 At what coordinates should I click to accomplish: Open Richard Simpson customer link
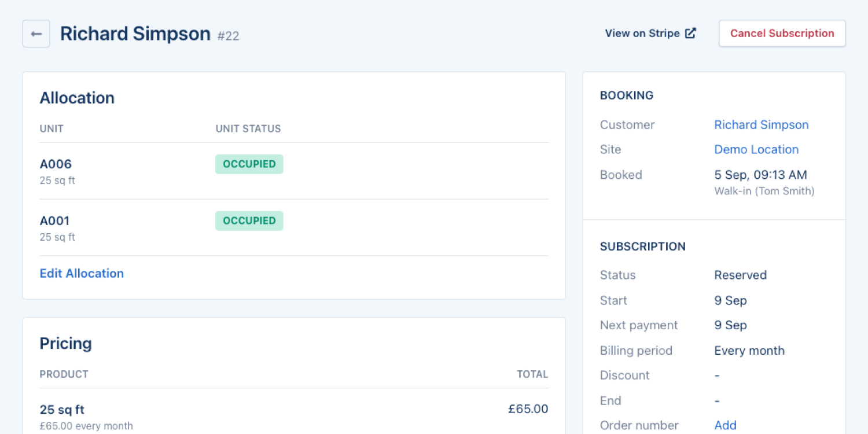click(x=761, y=124)
